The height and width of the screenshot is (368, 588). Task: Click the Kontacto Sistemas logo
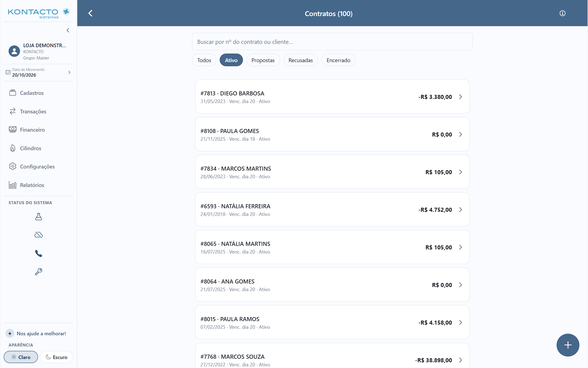coord(38,13)
